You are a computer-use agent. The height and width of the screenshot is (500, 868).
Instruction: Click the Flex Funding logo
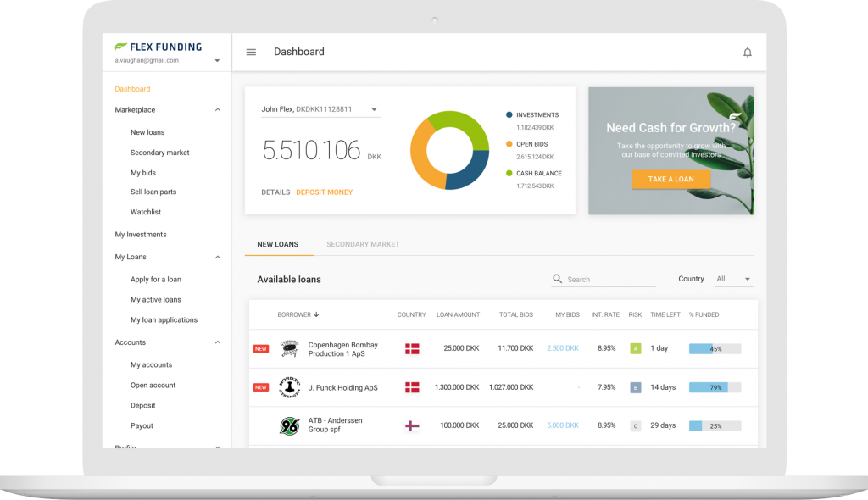point(158,47)
